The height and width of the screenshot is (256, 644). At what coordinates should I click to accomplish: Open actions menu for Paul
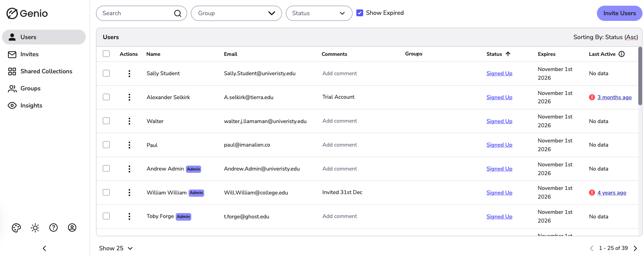point(129,145)
